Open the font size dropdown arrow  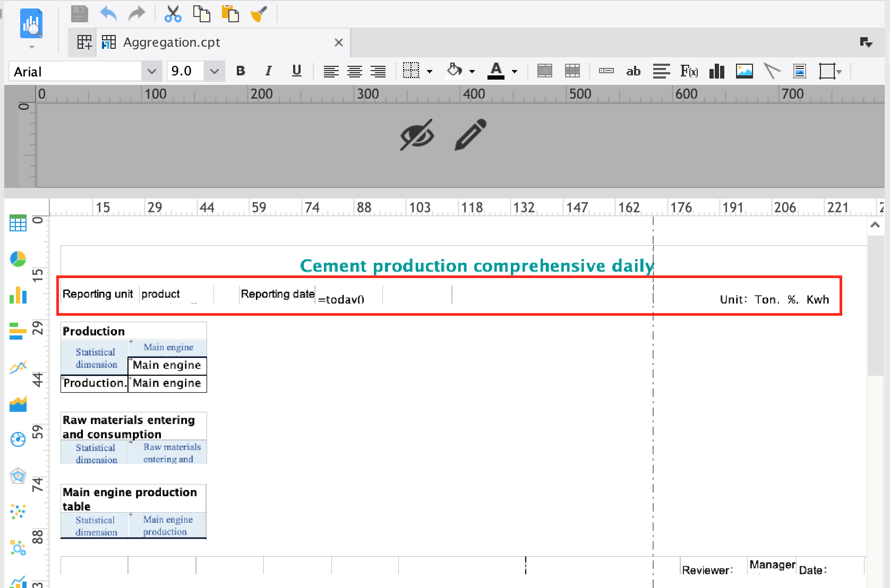pos(215,71)
